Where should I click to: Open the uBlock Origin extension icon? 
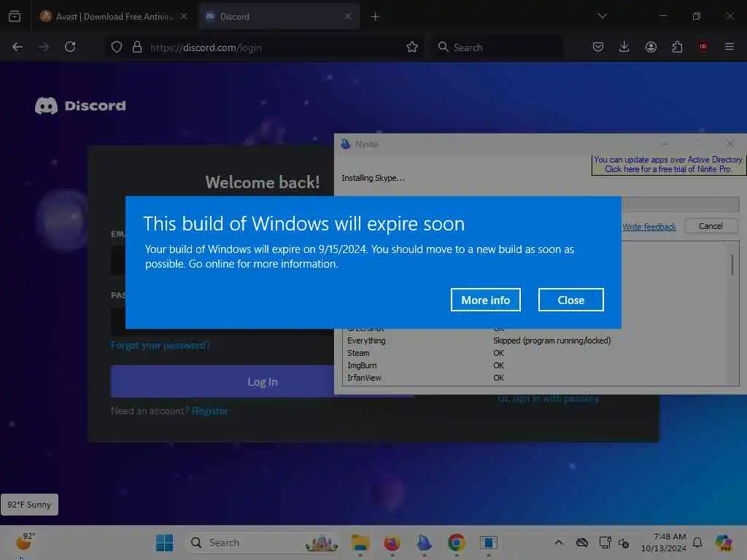[703, 47]
